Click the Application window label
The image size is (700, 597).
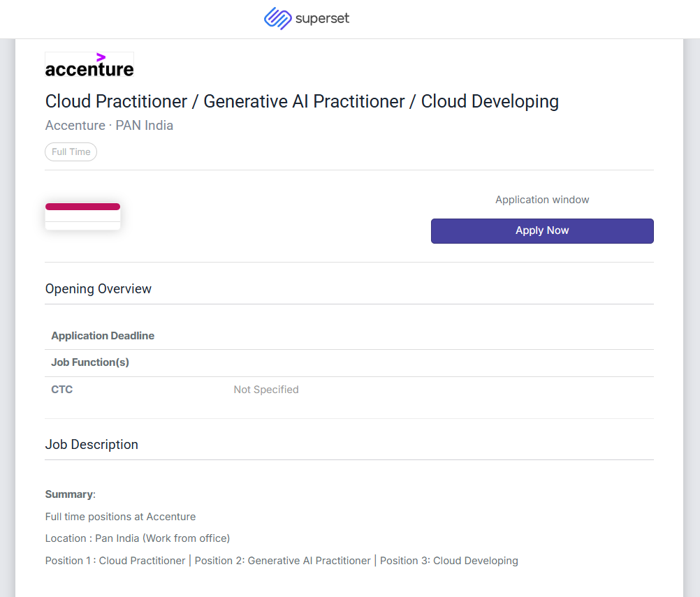coord(542,200)
